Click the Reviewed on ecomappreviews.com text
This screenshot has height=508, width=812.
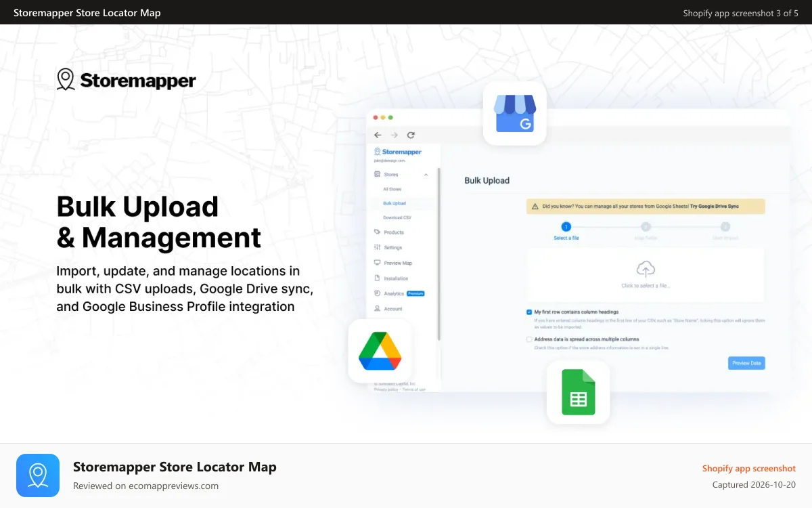point(145,486)
